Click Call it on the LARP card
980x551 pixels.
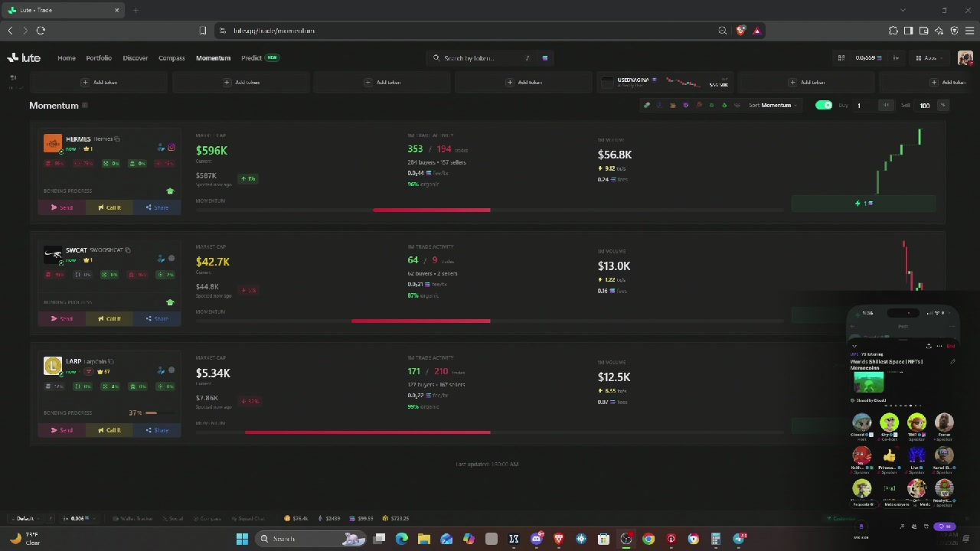[109, 430]
